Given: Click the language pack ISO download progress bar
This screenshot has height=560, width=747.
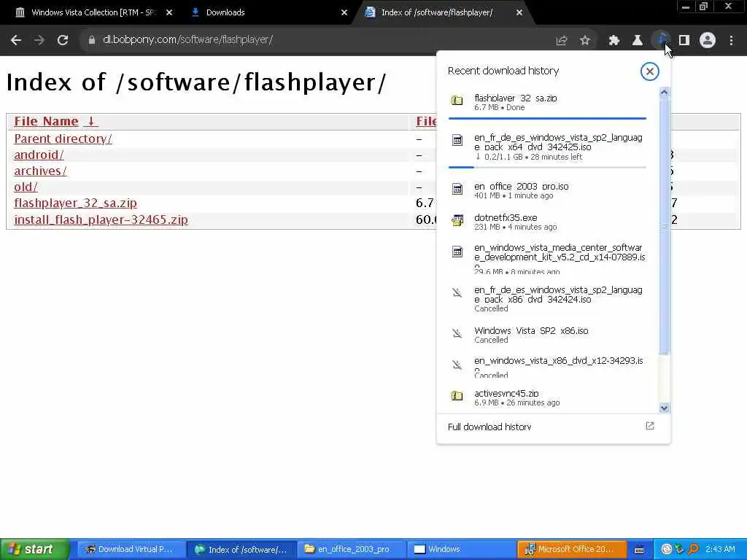Looking at the screenshot, I should 547,168.
